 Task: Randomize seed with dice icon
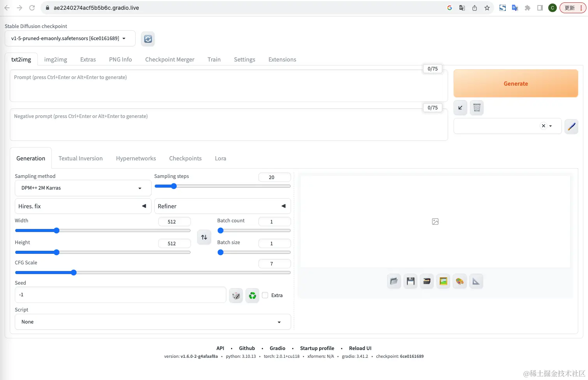click(x=236, y=296)
